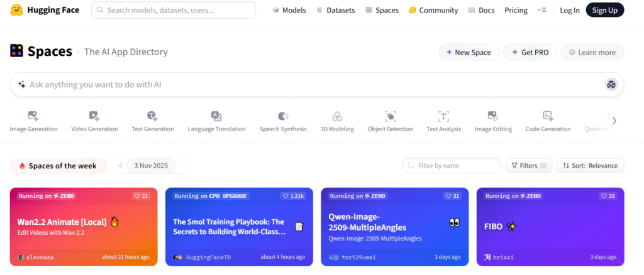
Task: Choose the 3D Modeling category icon
Action: pyautogui.click(x=337, y=116)
